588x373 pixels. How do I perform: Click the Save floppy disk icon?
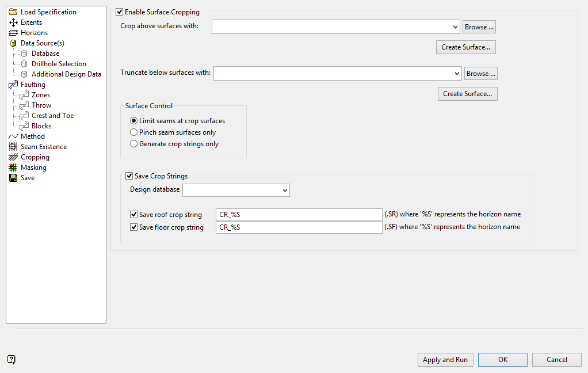(14, 178)
